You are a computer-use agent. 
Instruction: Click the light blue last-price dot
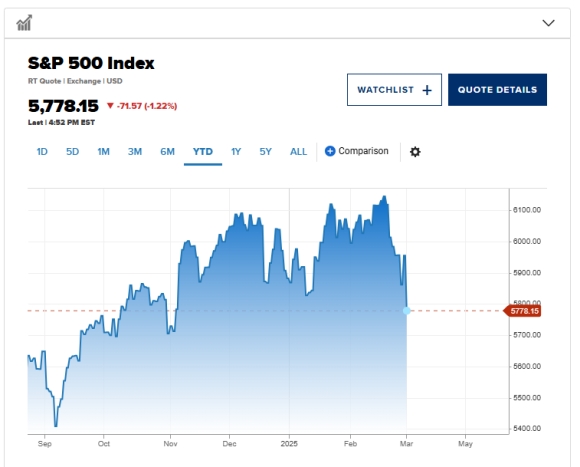pyautogui.click(x=407, y=311)
